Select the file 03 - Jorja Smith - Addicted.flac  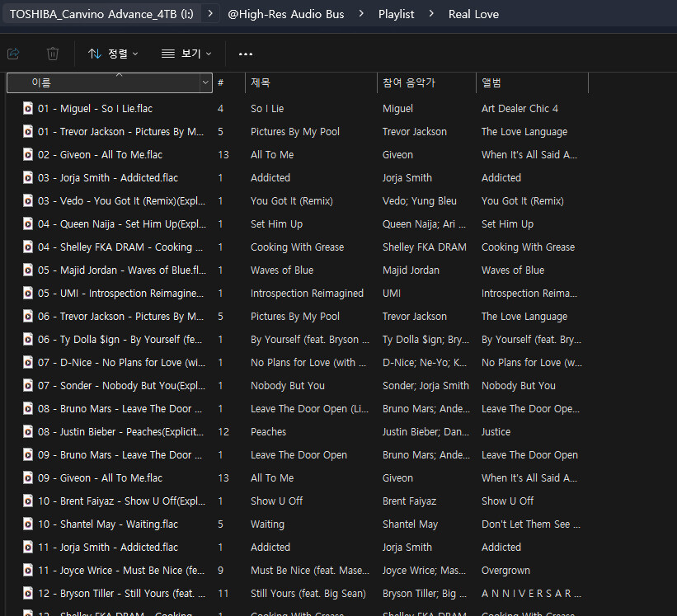pos(107,177)
